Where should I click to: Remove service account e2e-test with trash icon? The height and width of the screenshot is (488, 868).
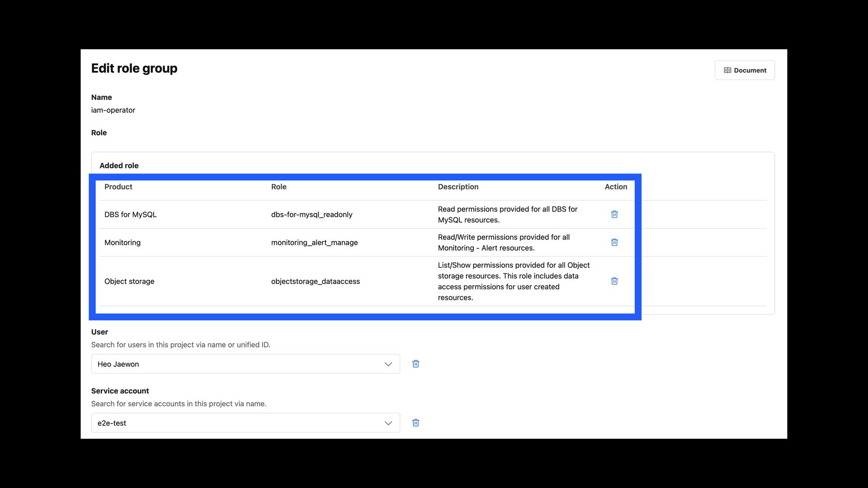(x=415, y=423)
